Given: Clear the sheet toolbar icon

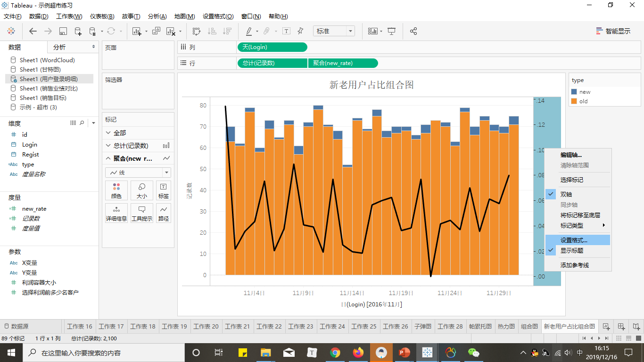Looking at the screenshot, I should point(171,31).
